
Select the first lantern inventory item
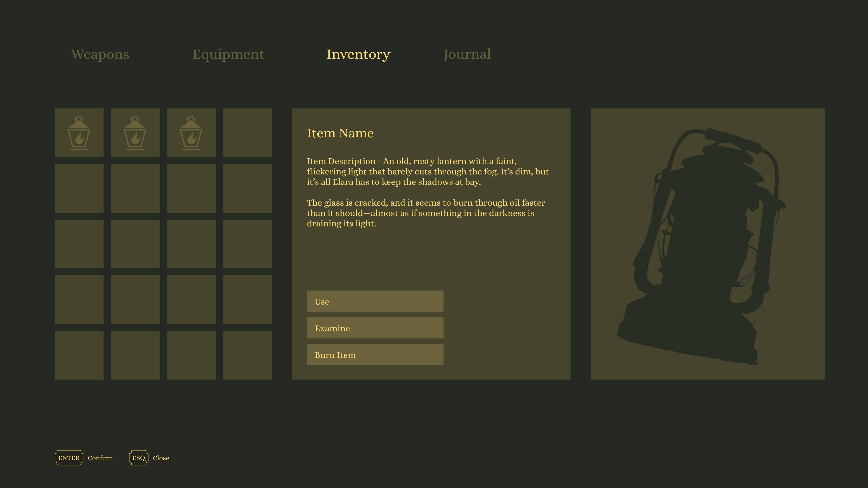79,133
